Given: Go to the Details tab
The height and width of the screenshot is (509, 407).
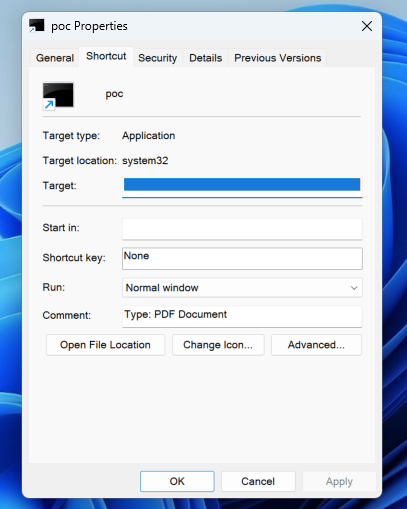Looking at the screenshot, I should tap(205, 58).
